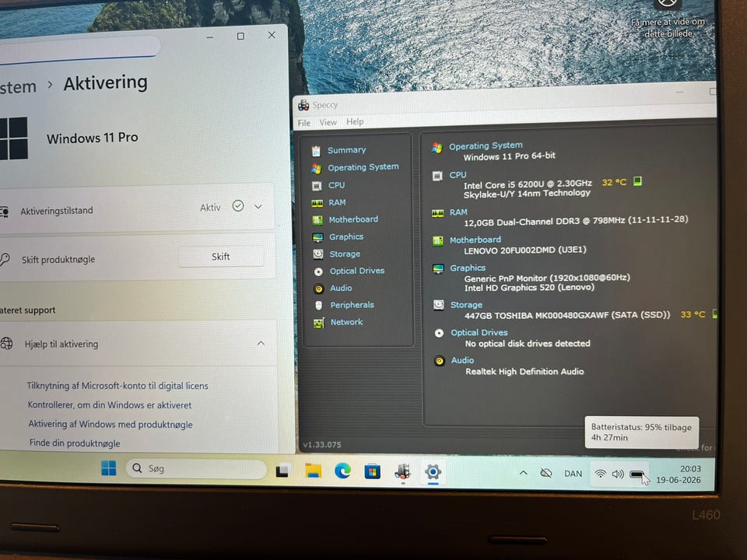Click the Audio speaker icon in sidebar
The height and width of the screenshot is (560, 747).
[319, 289]
